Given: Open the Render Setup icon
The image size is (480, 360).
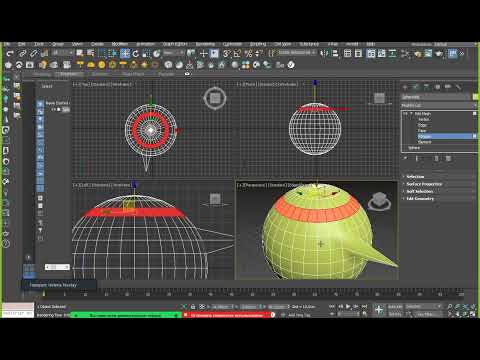Looking at the screenshot, I should [418, 53].
